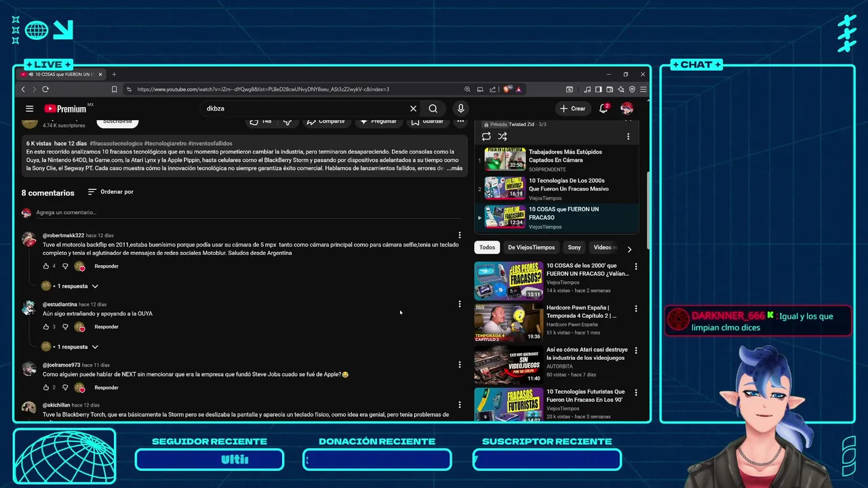
Task: Click the 'Agrega un comentario' field
Action: click(248, 213)
